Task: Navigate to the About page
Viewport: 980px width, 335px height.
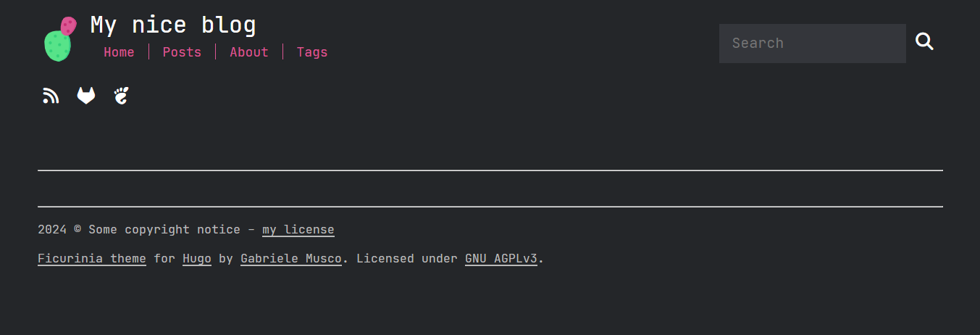Action: [x=249, y=52]
